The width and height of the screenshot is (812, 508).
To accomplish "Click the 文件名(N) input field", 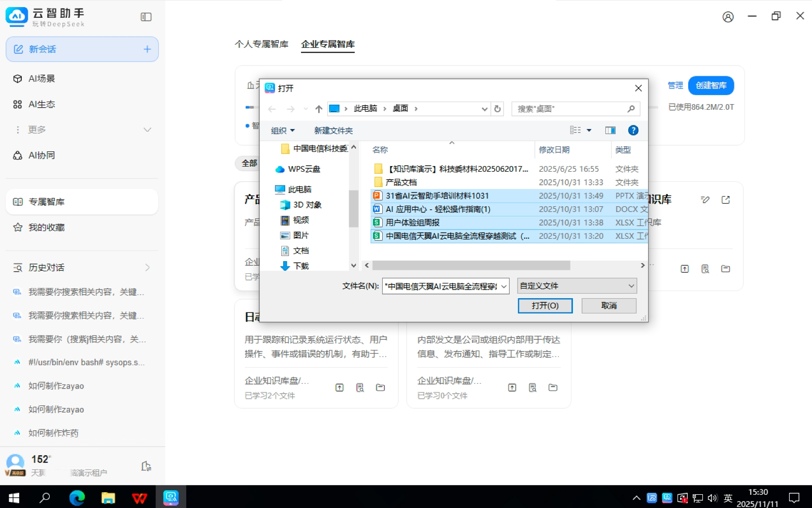I will pos(441,286).
